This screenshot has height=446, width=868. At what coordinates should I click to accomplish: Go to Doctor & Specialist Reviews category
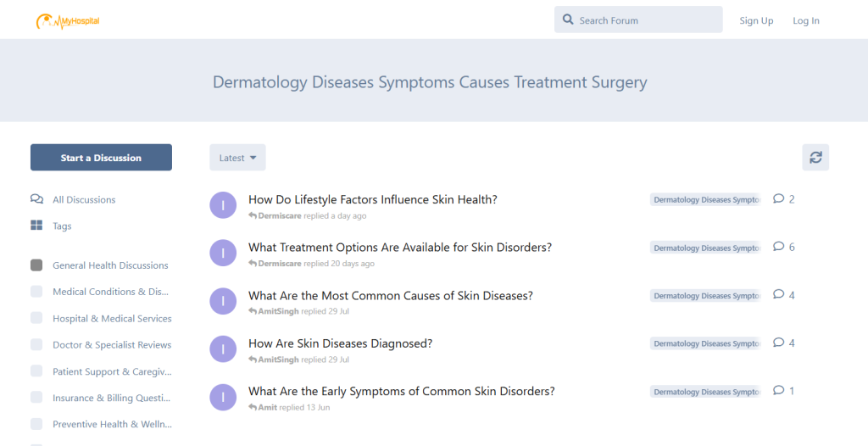click(112, 345)
